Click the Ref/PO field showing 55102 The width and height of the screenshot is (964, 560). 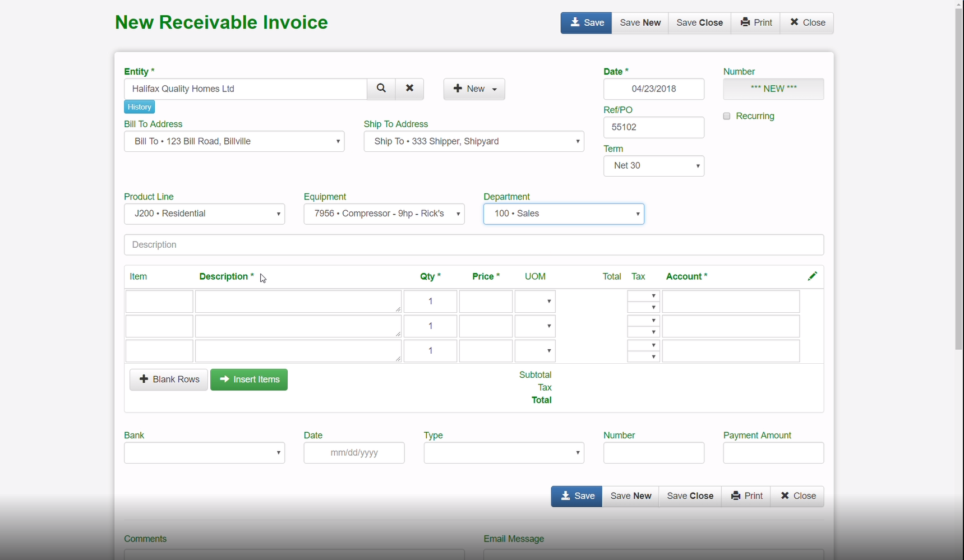tap(654, 127)
